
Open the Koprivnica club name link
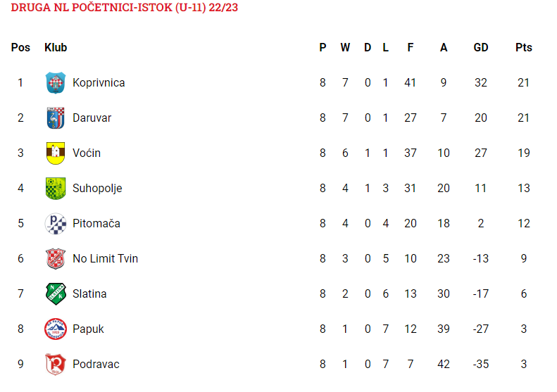99,83
